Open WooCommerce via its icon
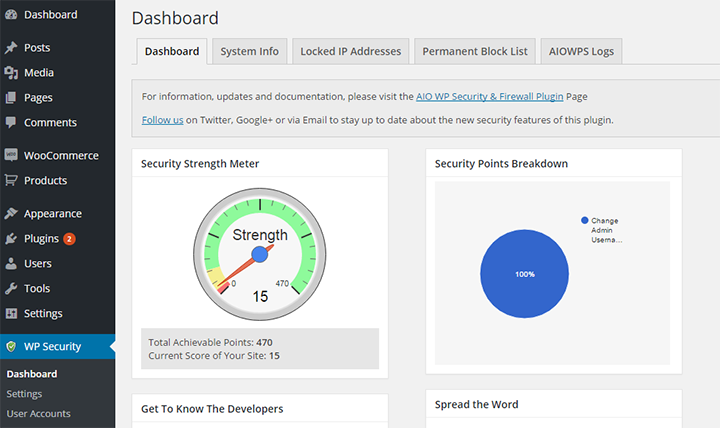 coord(11,155)
